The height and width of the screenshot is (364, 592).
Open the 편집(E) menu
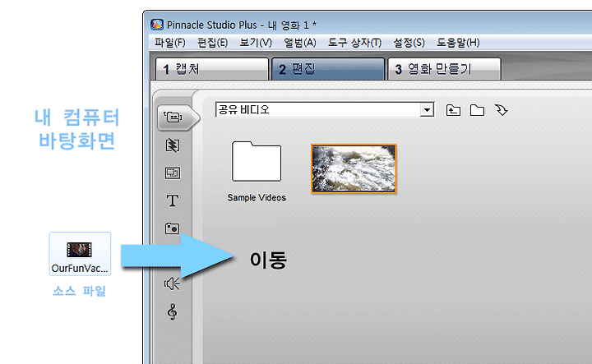213,43
